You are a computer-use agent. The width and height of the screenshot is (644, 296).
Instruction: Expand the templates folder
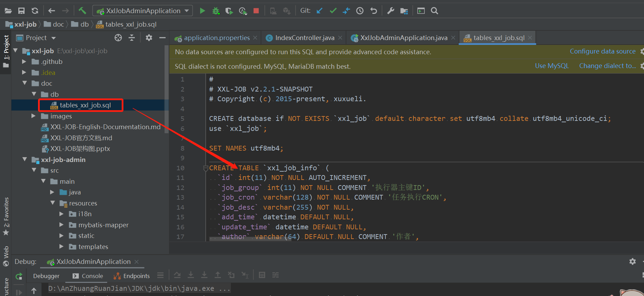coord(62,247)
